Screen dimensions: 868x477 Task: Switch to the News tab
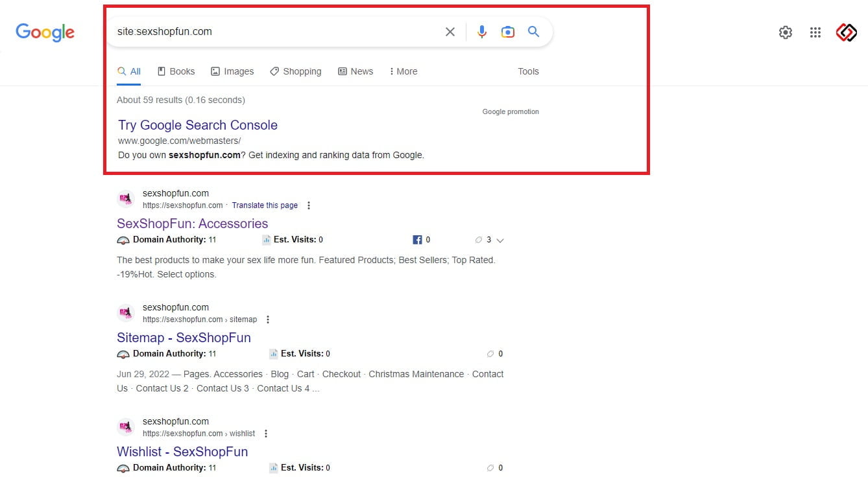[356, 71]
